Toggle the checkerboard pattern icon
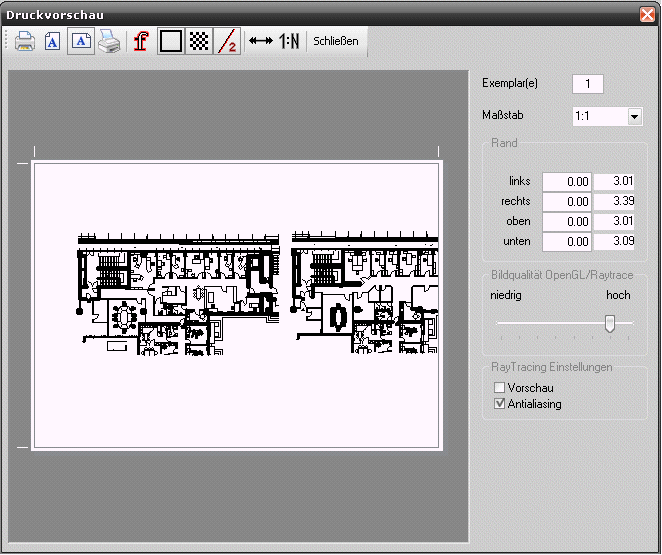The height and width of the screenshot is (555, 662). coord(199,41)
